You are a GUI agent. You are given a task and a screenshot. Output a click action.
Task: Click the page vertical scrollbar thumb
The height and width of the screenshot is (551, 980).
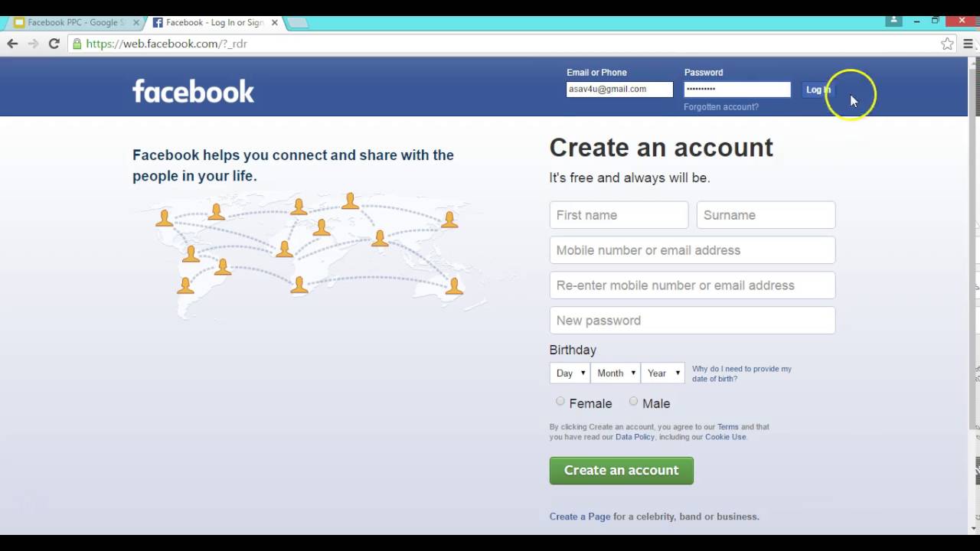974,249
